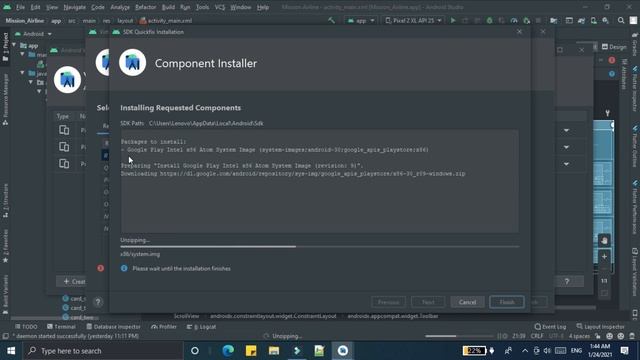640x360 pixels.
Task: Click the green Run app icon
Action: point(453,20)
